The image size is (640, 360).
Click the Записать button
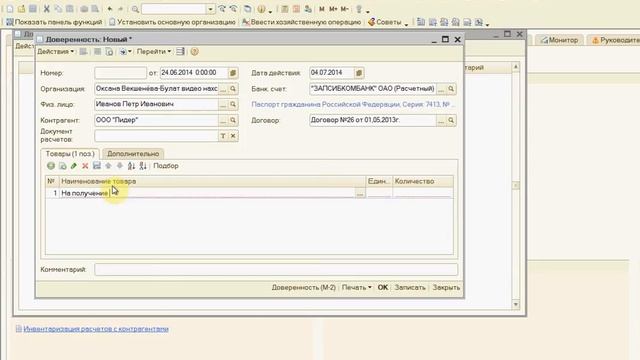410,287
